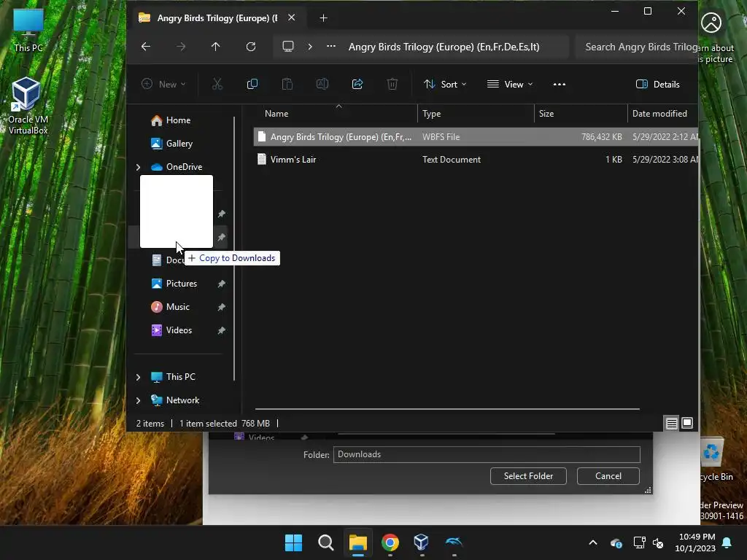Click the Search Angry Birds Trilogy box
747x560 pixels.
click(636, 47)
